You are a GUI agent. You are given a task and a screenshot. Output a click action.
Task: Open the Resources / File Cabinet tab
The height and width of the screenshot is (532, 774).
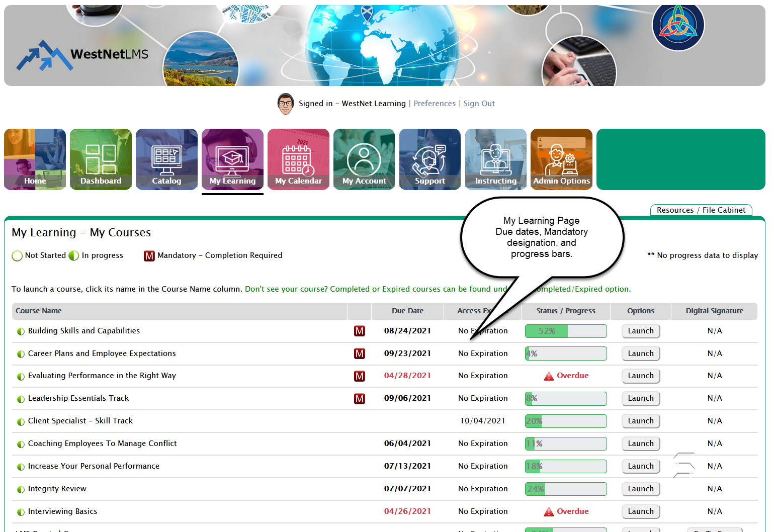point(701,210)
